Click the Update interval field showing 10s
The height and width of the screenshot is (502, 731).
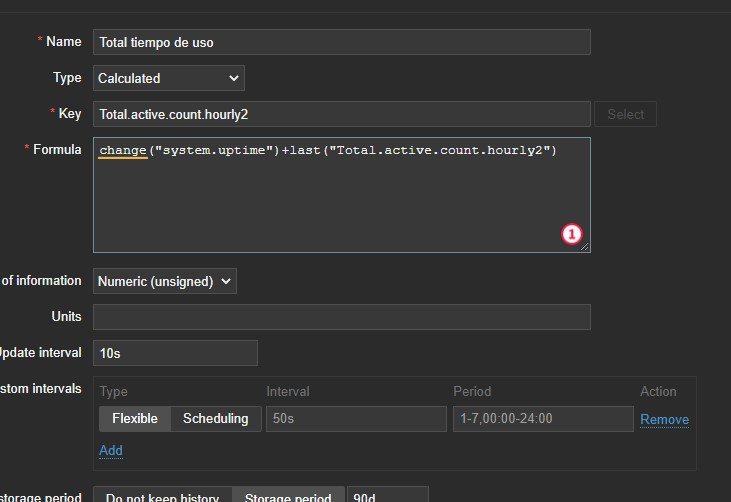pos(175,353)
